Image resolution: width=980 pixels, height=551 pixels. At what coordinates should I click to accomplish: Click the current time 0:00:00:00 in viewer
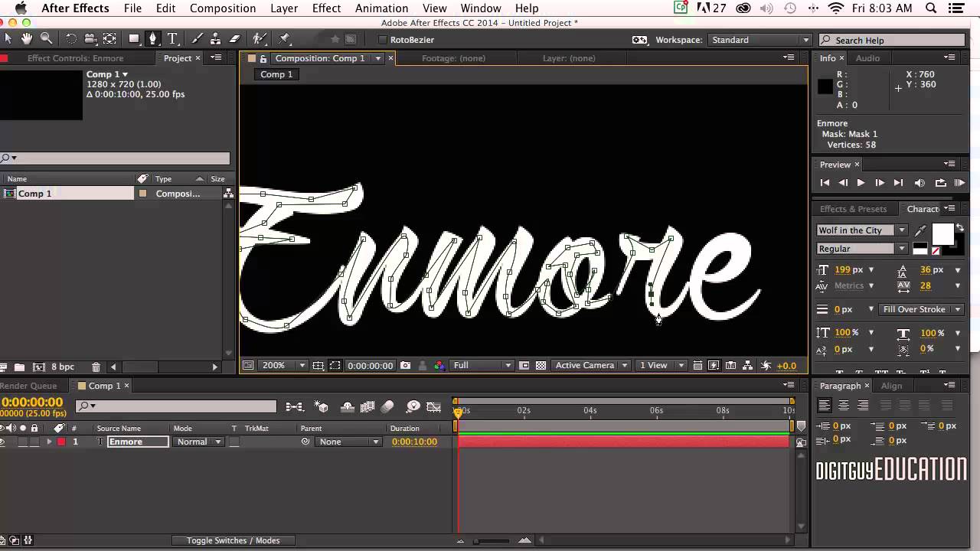[371, 366]
